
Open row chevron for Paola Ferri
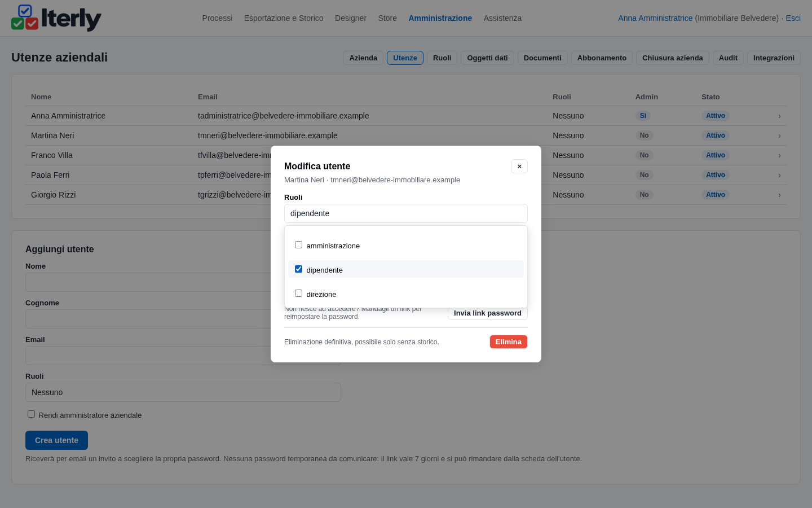[x=779, y=175]
